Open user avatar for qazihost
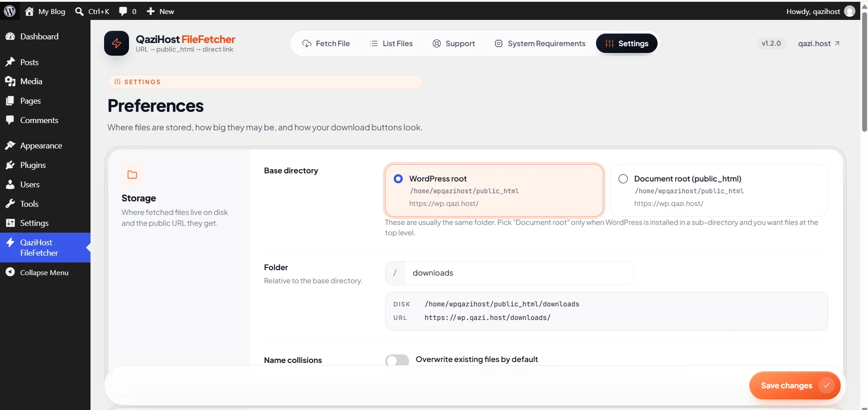868x410 pixels. 850,11
